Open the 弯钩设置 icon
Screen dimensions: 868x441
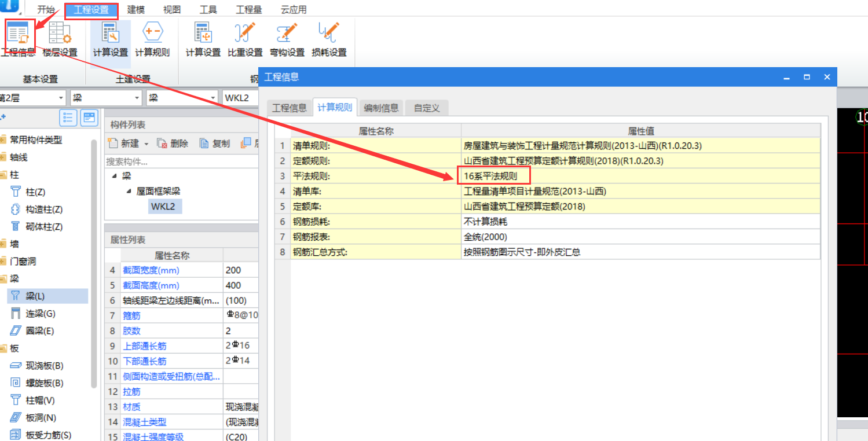point(287,40)
